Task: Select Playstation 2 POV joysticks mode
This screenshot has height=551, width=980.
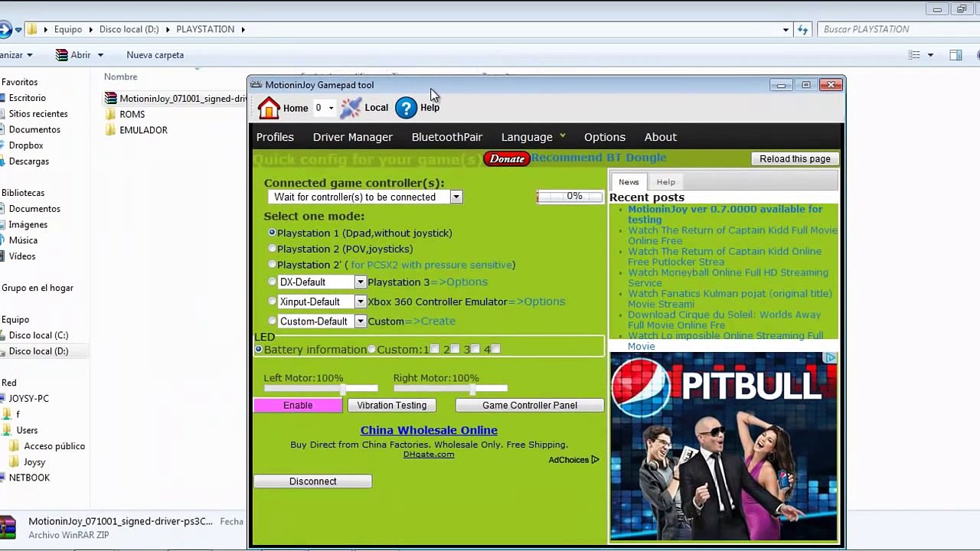Action: click(x=272, y=248)
